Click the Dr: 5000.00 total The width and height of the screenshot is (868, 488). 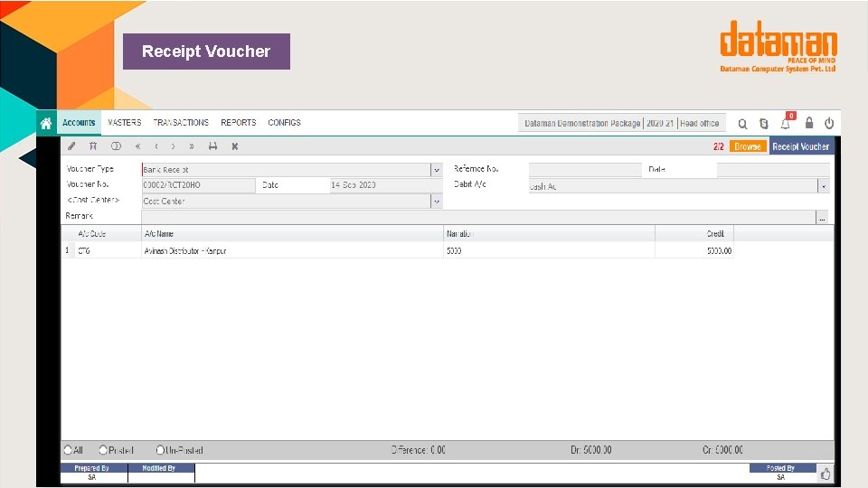[x=590, y=450]
